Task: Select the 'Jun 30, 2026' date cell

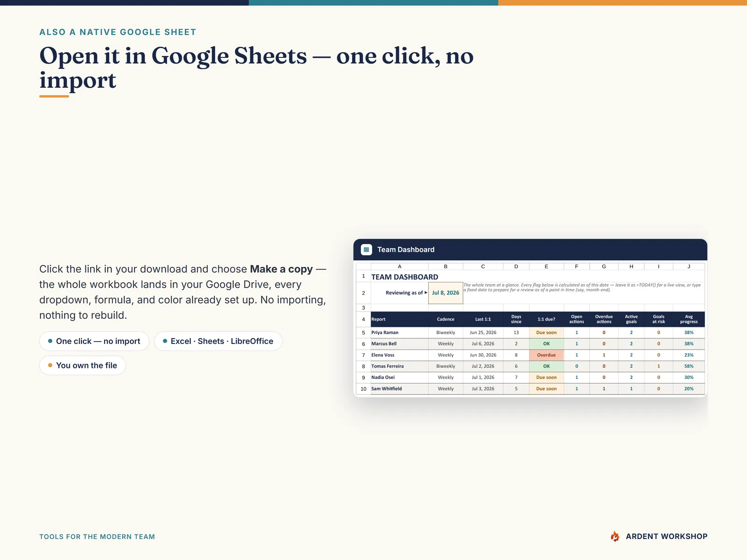Action: tap(483, 355)
